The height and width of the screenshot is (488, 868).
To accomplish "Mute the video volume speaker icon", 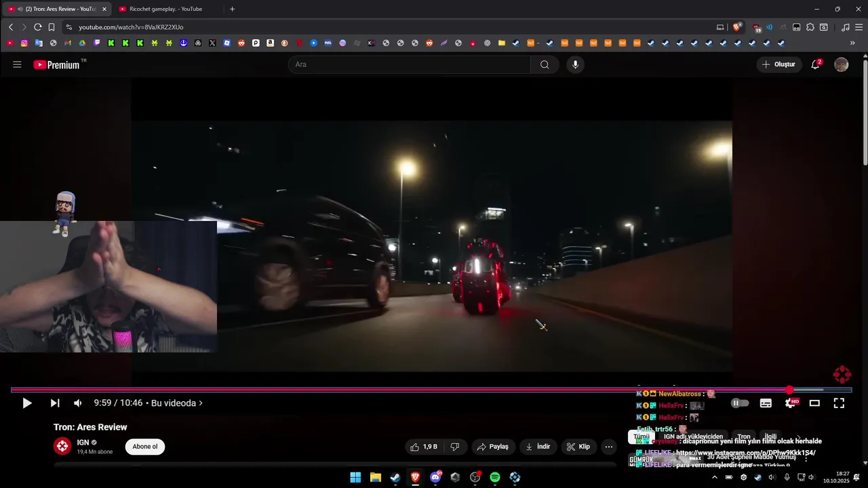I will point(78,403).
